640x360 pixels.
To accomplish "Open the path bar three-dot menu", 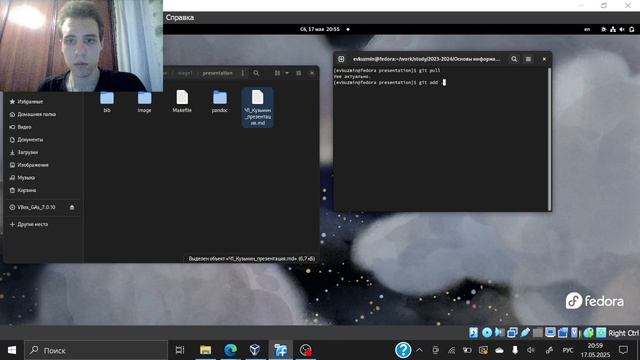I will (x=242, y=73).
